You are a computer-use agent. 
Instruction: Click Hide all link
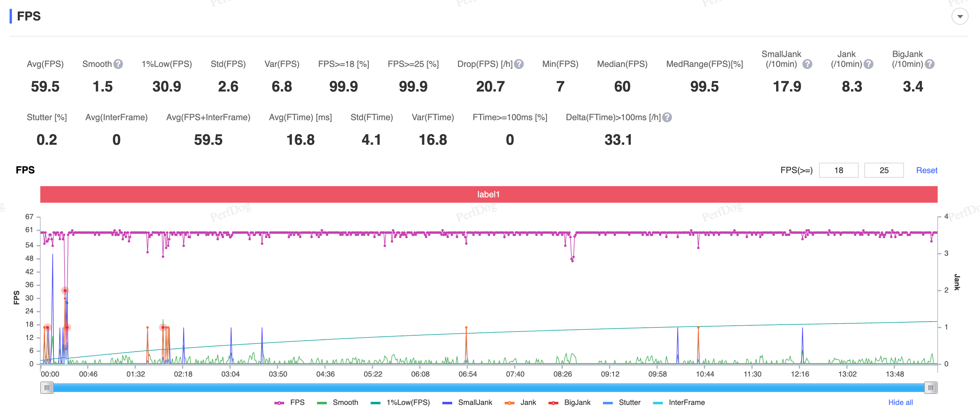click(x=900, y=402)
